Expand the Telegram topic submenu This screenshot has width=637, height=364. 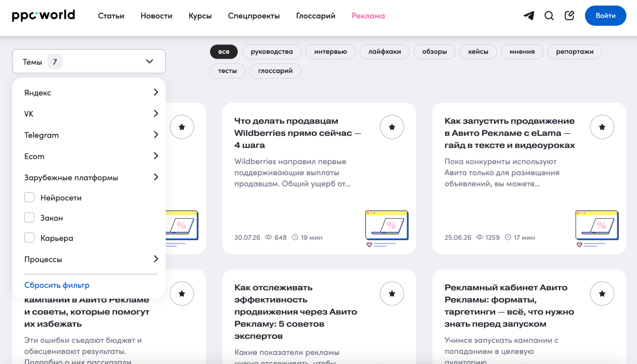[x=91, y=135]
